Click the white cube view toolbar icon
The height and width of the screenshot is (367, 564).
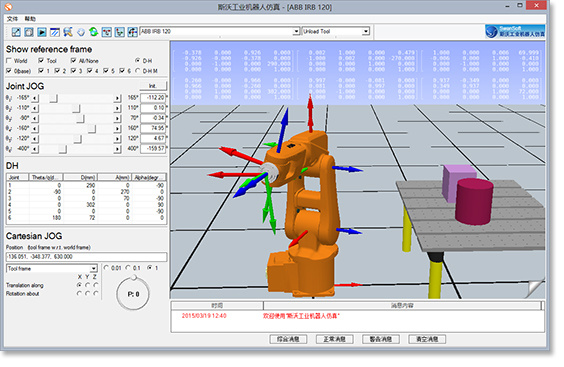pos(81,32)
